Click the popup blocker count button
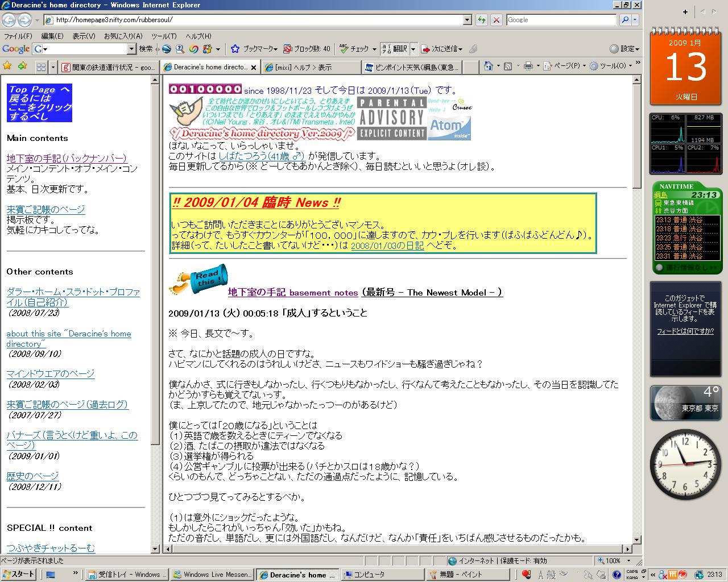The width and height of the screenshot is (728, 582). (x=307, y=49)
